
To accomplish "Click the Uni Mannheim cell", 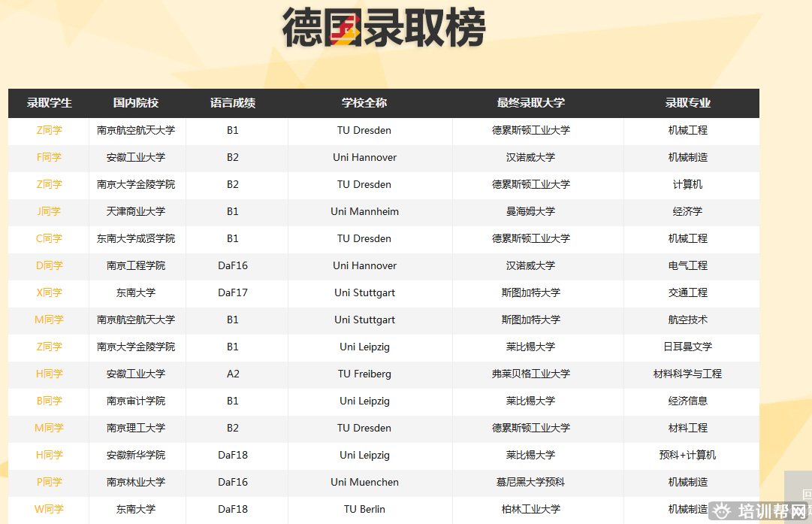I will 364,211.
